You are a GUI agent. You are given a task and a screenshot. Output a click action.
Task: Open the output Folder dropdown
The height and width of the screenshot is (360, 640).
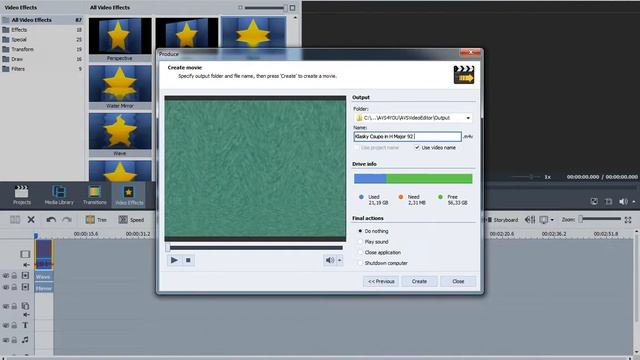point(468,118)
